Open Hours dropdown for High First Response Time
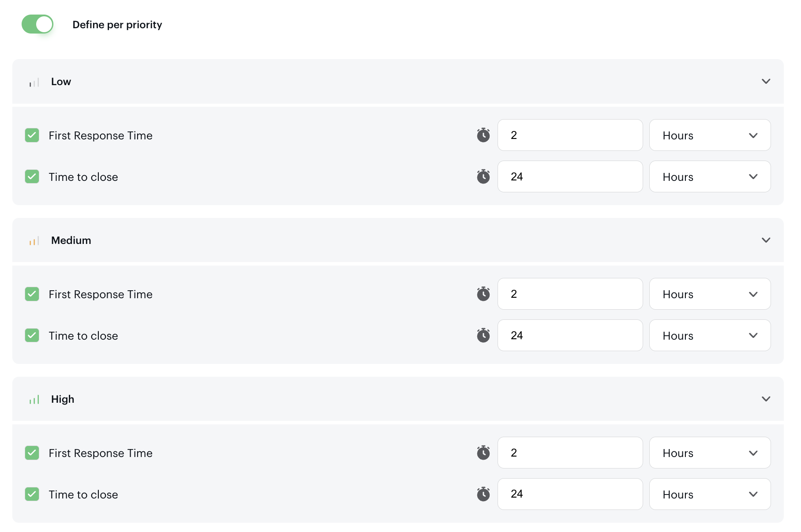Viewport: 801px width, 532px height. point(710,453)
